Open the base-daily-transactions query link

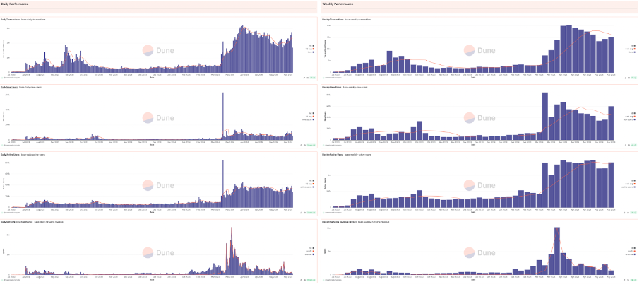tap(34, 19)
